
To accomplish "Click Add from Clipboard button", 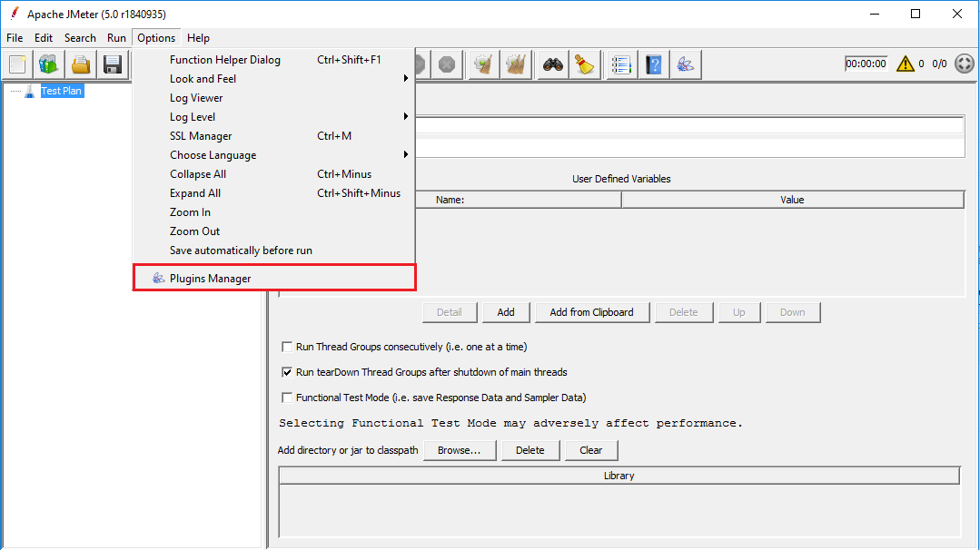I will click(592, 312).
